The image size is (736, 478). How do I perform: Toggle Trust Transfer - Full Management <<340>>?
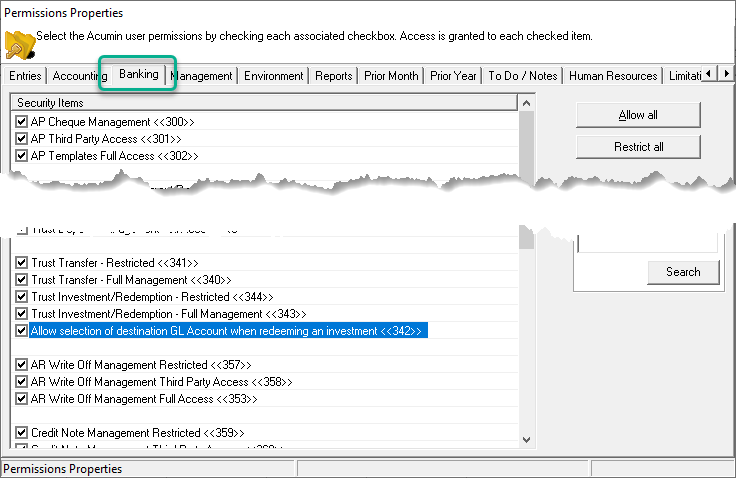[21, 279]
